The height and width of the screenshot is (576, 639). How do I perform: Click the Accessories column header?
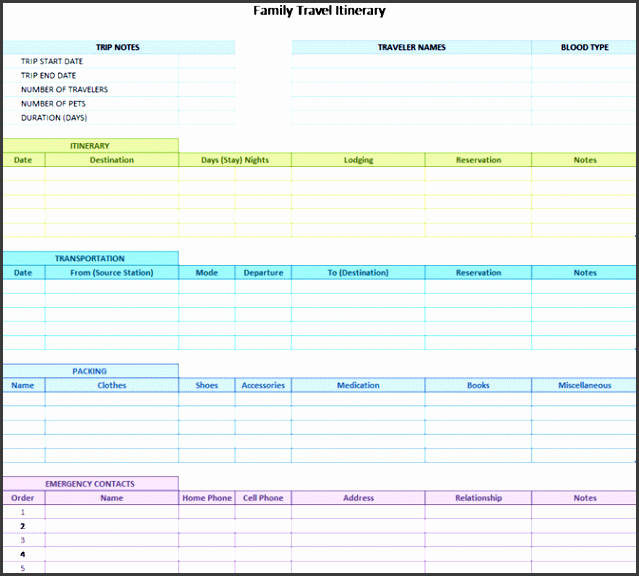click(263, 385)
